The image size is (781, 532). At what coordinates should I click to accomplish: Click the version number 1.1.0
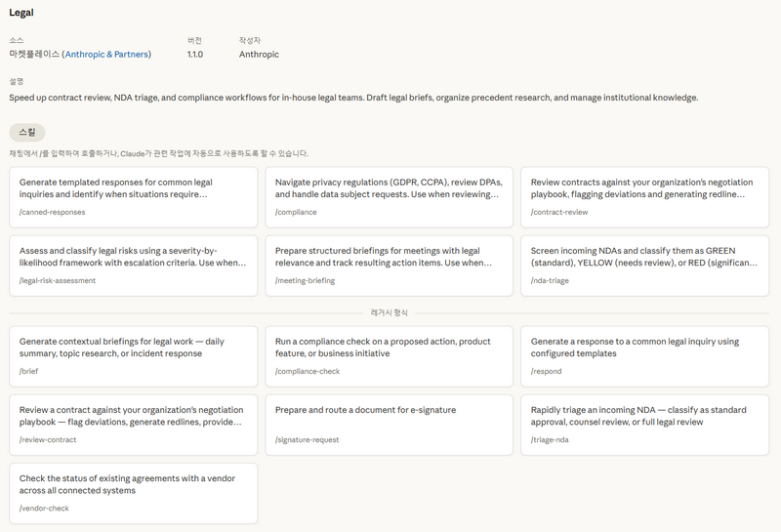195,55
